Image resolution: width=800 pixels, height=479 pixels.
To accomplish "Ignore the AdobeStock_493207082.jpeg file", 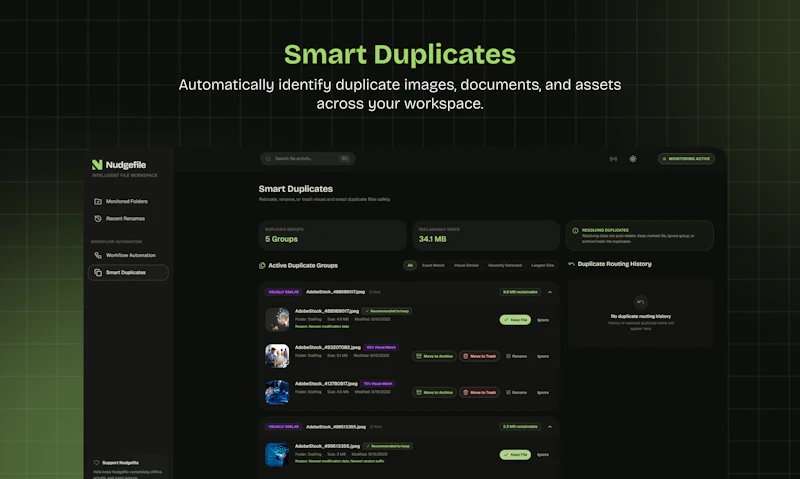I will click(x=543, y=356).
